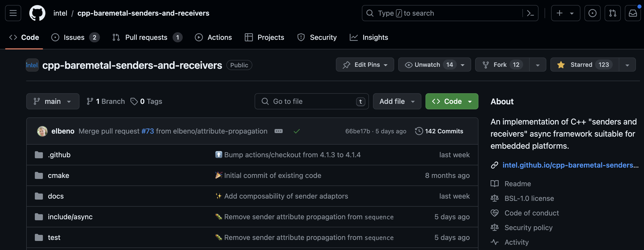Switch to the Actions tab
The height and width of the screenshot is (250, 644).
[213, 37]
